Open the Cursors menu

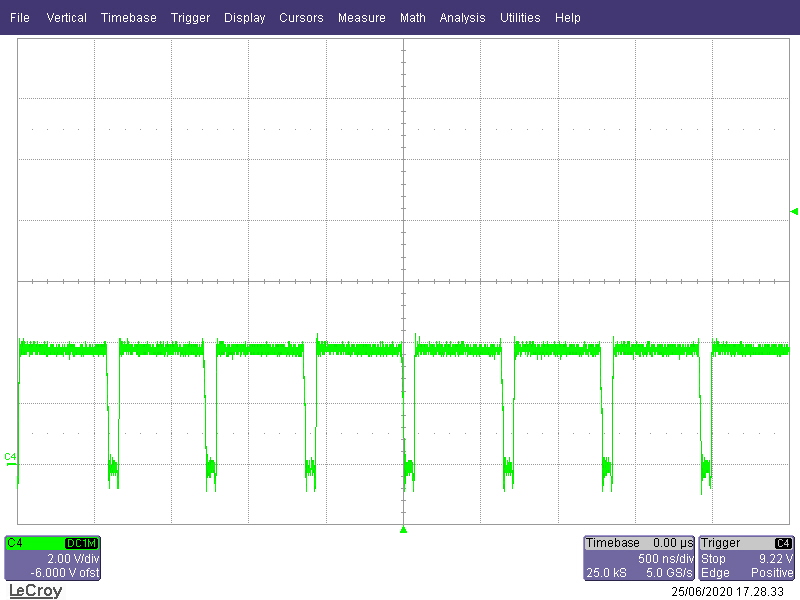301,18
